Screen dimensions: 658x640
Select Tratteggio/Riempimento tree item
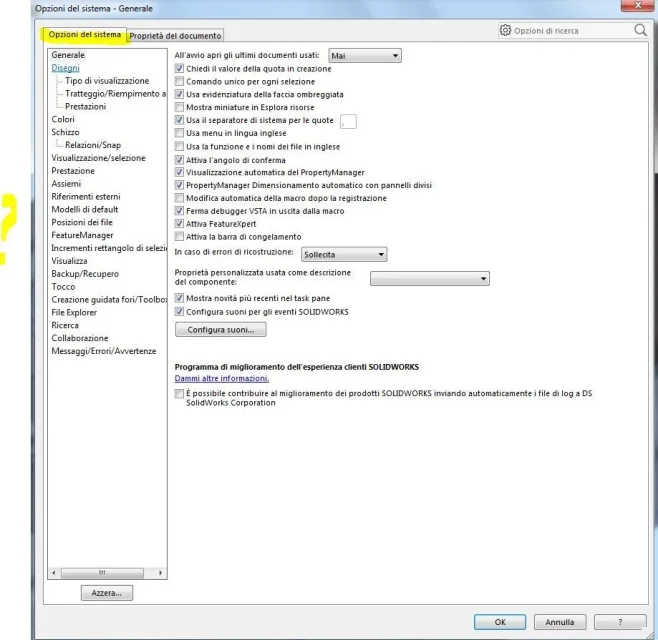[115, 94]
